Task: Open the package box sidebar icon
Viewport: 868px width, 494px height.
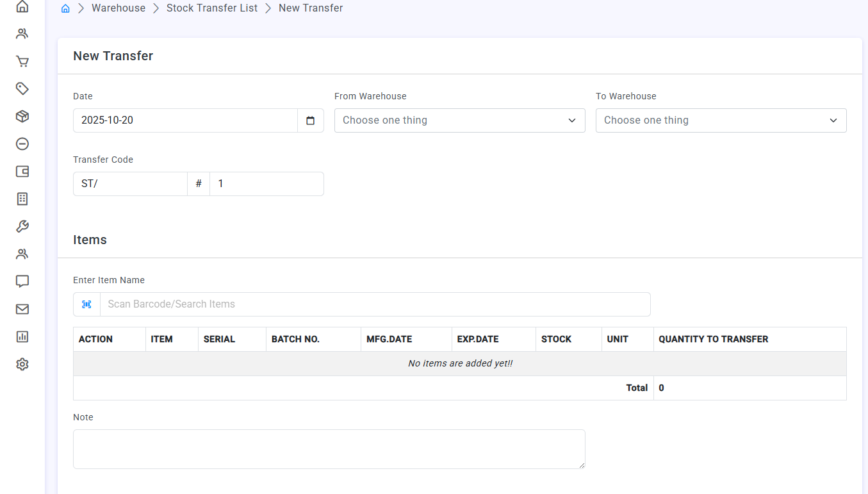Action: pos(22,116)
